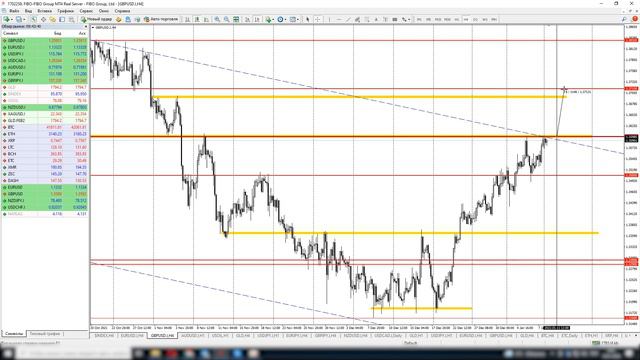Open the search magnifier icon

click(x=624, y=19)
